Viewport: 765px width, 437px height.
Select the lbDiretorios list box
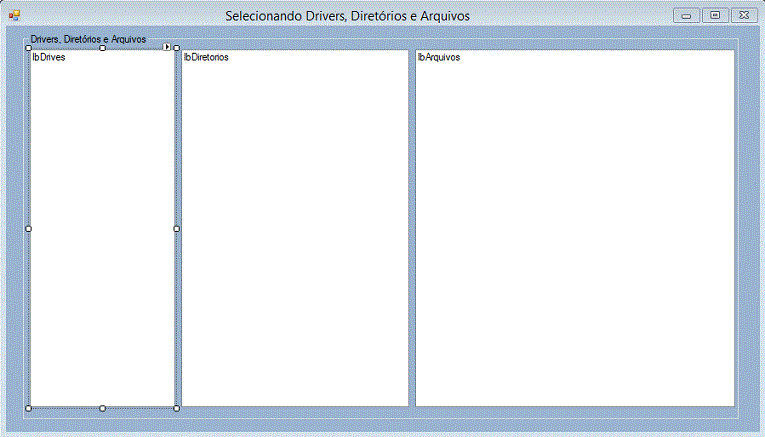295,230
